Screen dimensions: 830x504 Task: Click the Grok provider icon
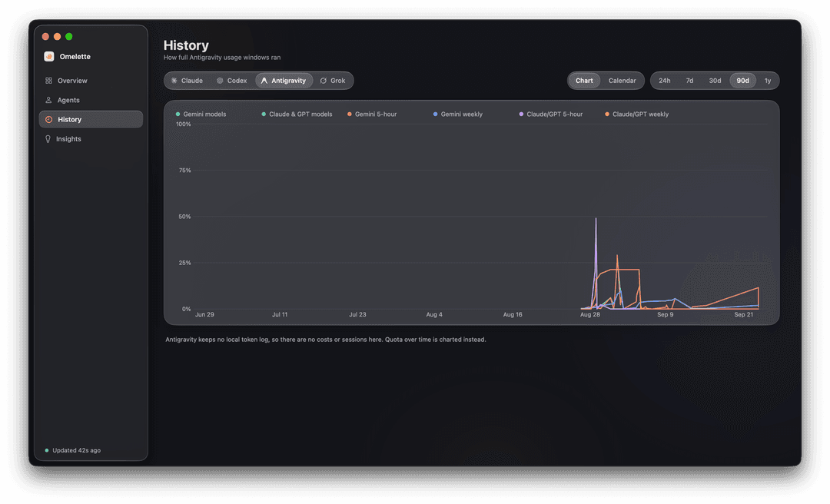pyautogui.click(x=324, y=81)
